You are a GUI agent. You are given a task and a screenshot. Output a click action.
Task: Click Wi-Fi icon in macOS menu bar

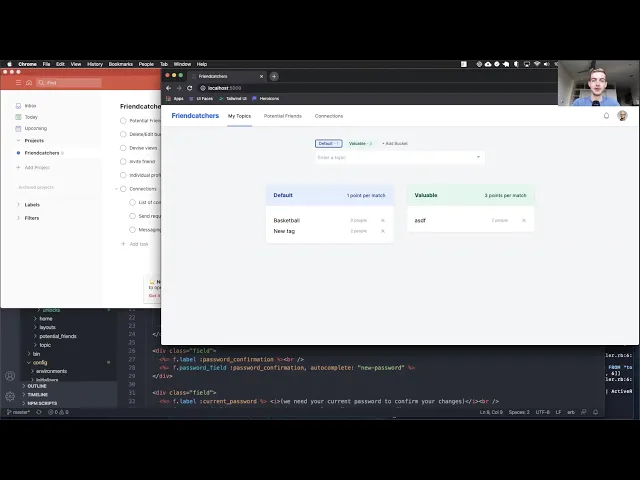coord(537,64)
